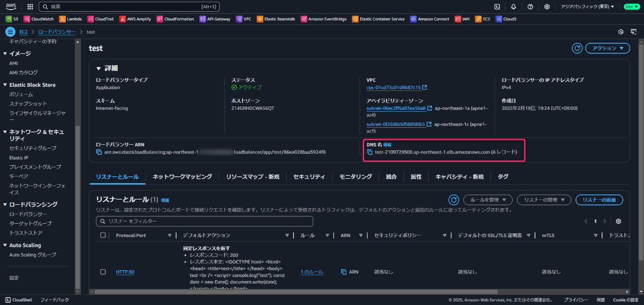Open ルールを管理 dropdown
The height and width of the screenshot is (305, 644).
pyautogui.click(x=488, y=200)
